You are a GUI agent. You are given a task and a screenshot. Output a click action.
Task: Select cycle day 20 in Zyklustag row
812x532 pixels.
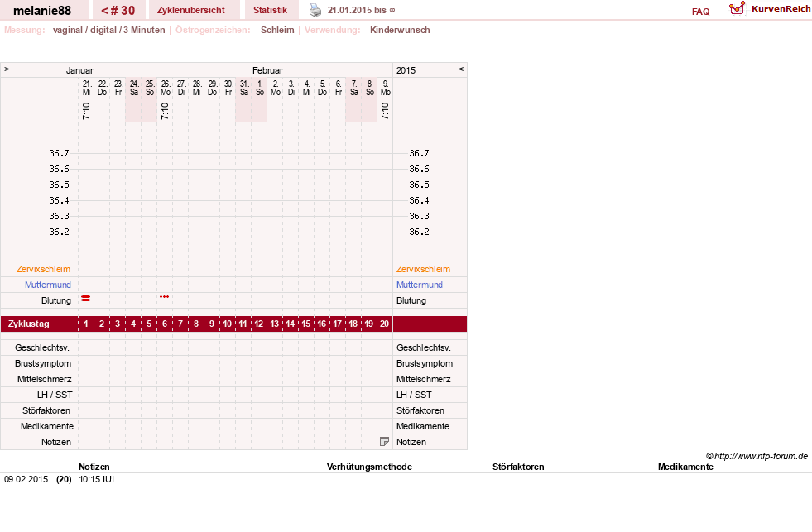pos(384,324)
